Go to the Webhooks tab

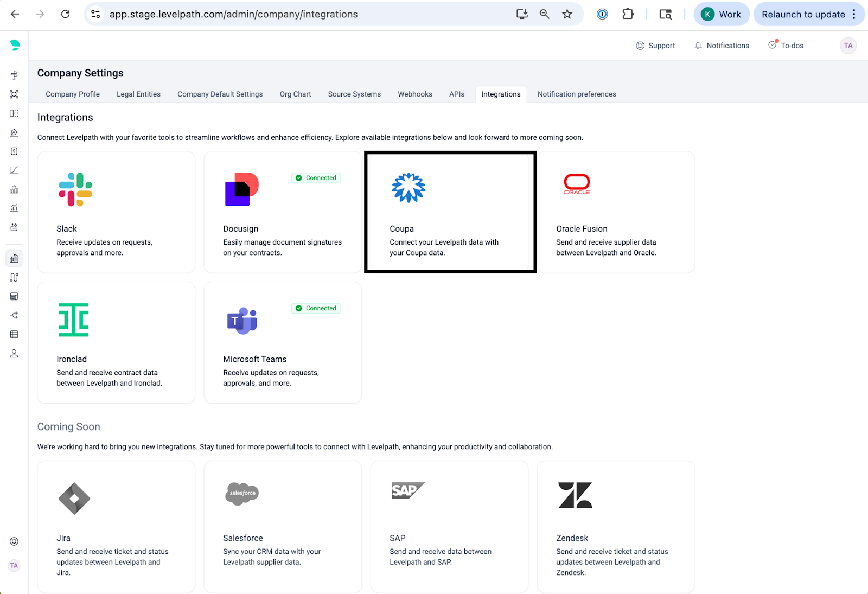414,94
